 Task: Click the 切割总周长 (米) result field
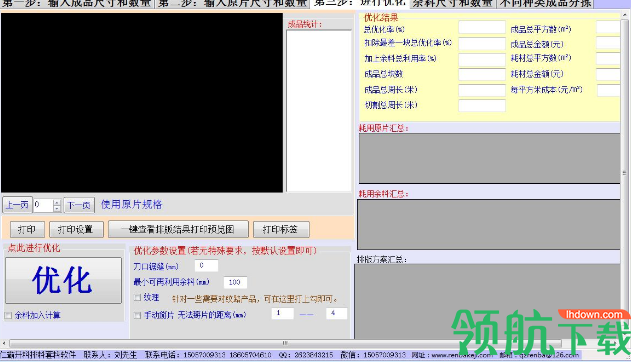(x=482, y=105)
